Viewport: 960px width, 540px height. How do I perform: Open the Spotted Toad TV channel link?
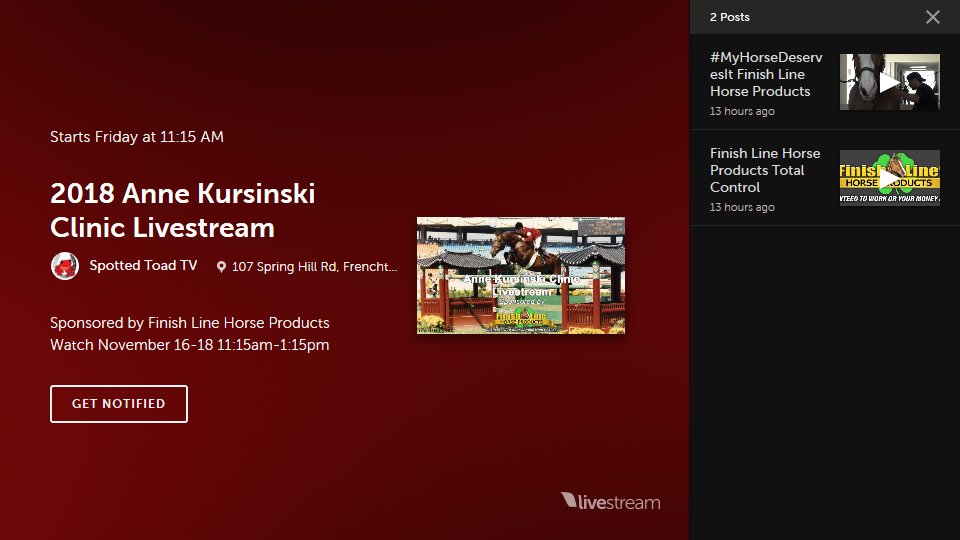143,265
